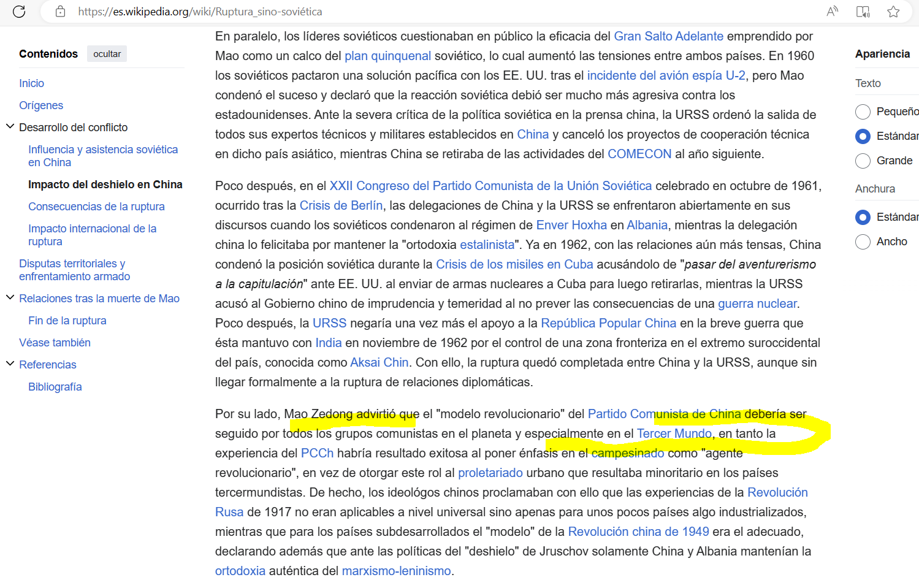
Task: Click the Contenidos sidebar heading
Action: (48, 54)
